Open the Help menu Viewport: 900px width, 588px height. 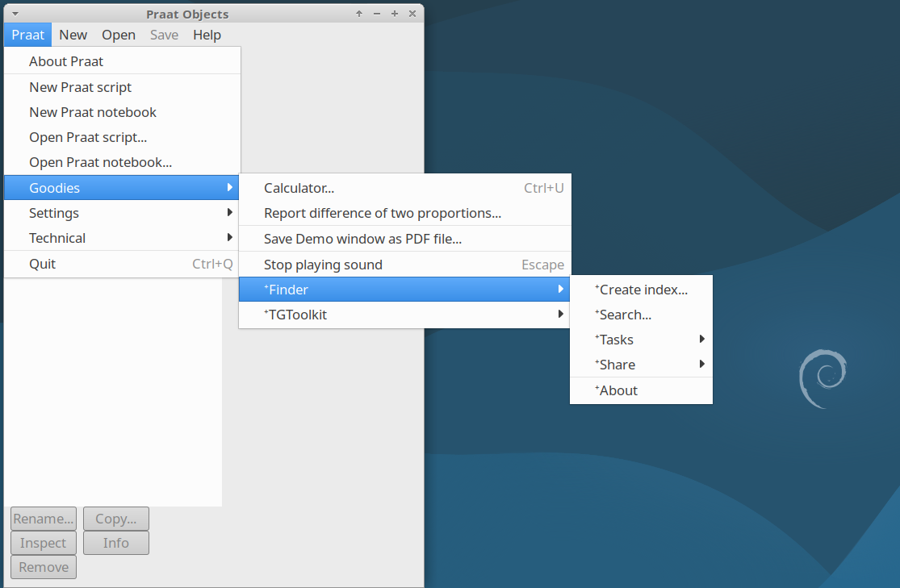(x=207, y=35)
